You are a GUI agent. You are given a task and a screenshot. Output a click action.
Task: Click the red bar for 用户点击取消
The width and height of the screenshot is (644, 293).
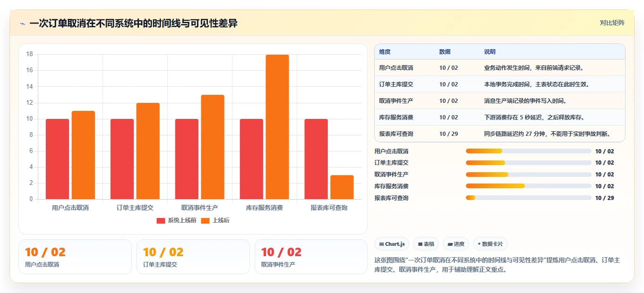pyautogui.click(x=57, y=159)
